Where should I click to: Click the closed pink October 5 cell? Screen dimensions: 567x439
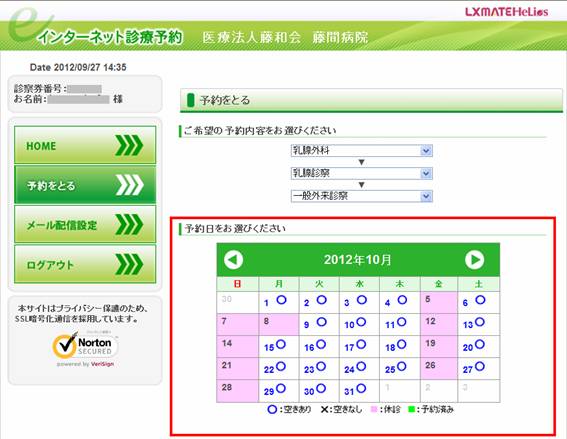(439, 302)
